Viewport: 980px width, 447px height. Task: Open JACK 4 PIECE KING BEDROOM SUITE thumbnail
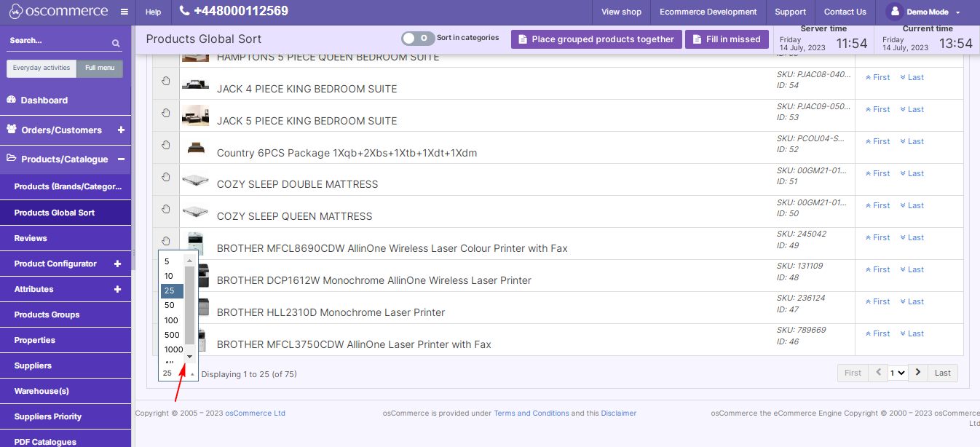[195, 84]
